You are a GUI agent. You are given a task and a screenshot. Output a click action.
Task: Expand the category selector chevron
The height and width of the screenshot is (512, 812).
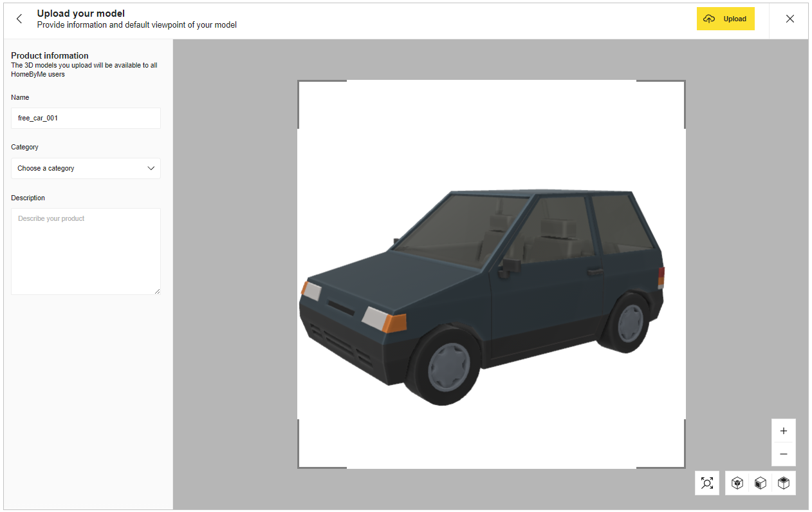click(x=151, y=168)
